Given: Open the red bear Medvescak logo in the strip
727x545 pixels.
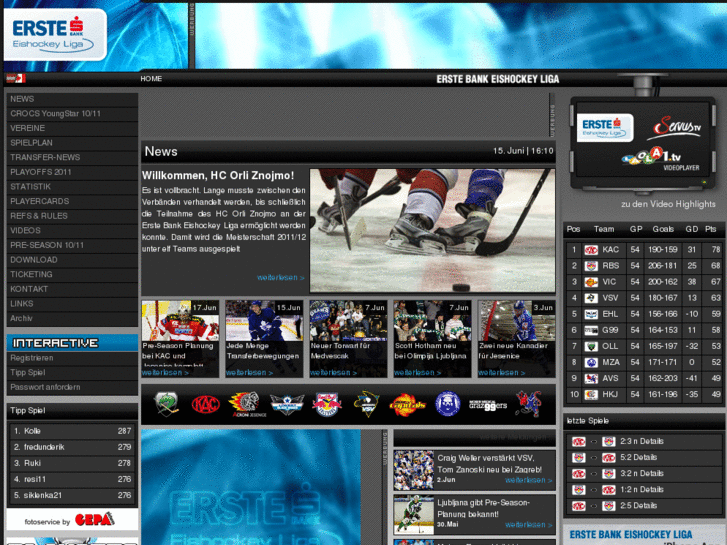Looking at the screenshot, I should click(x=529, y=404).
